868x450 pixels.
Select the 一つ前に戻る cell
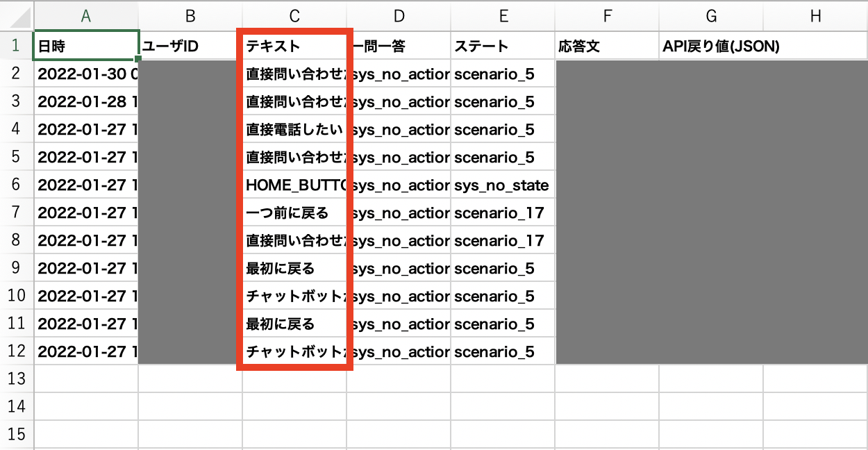294,212
